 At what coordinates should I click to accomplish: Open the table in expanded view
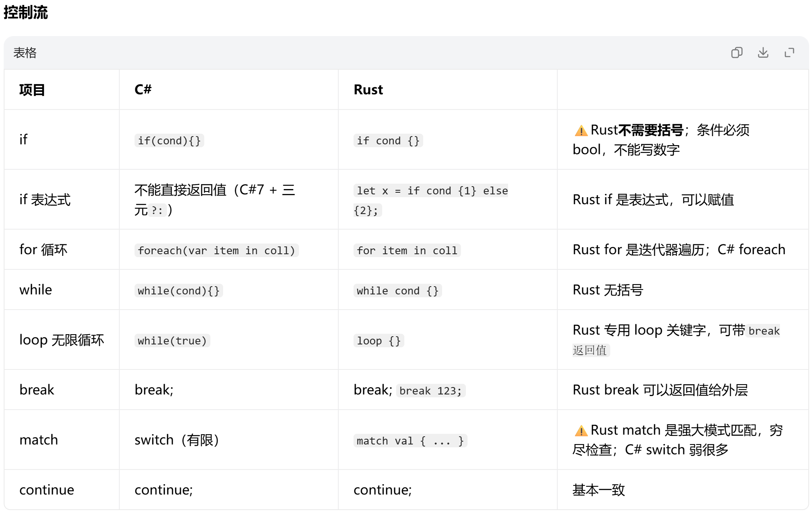click(x=789, y=52)
